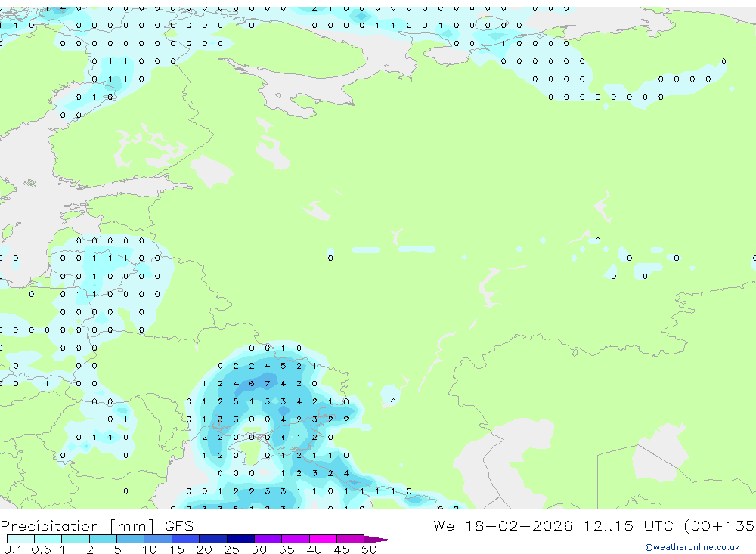Click the '6' precipitation value on the map
Image resolution: width=756 pixels, height=554 pixels.
tap(252, 384)
